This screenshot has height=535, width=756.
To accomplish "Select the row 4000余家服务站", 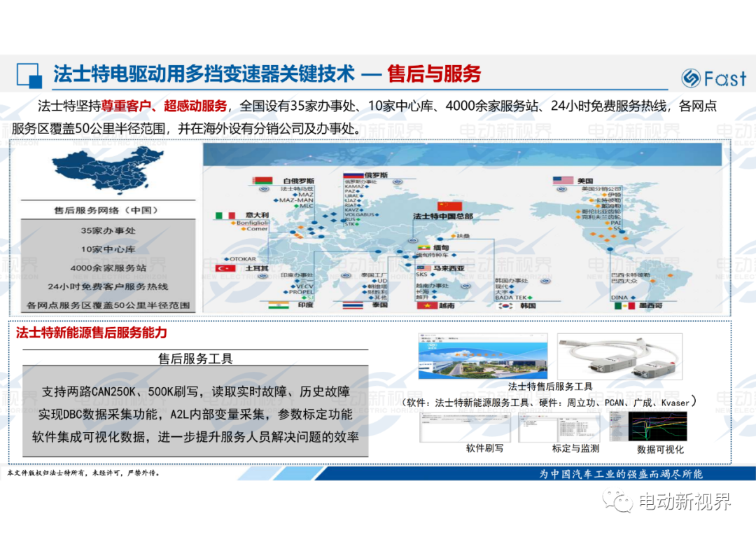I will (x=108, y=267).
